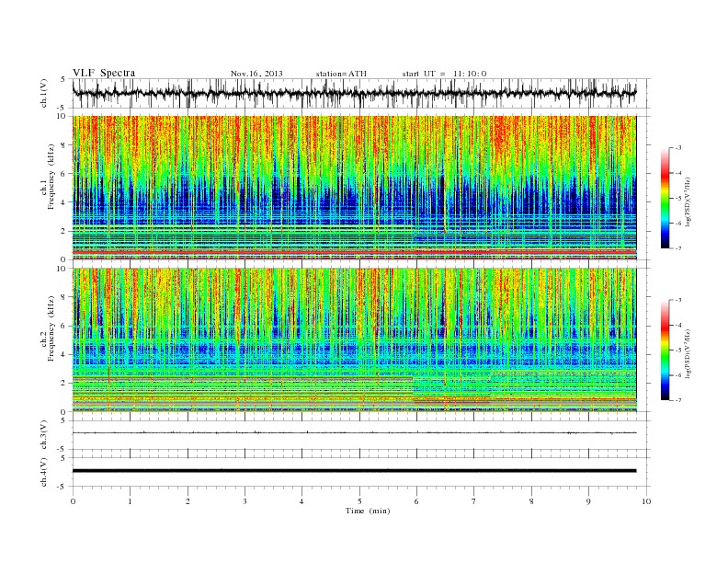Click the "-3" tick on ch.2 colorbar
Screen dimensions: 728x563
[678, 300]
